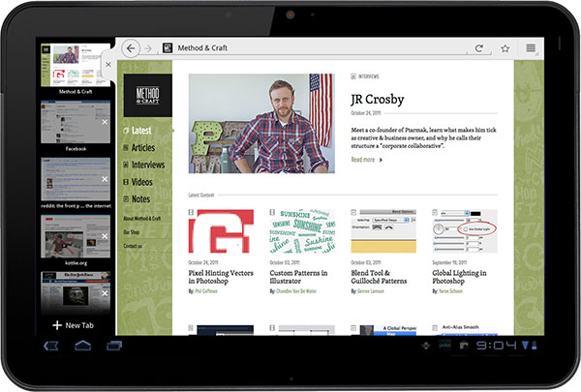The image size is (581, 392).
Task: Close the New York Times tab
Action: click(x=105, y=293)
